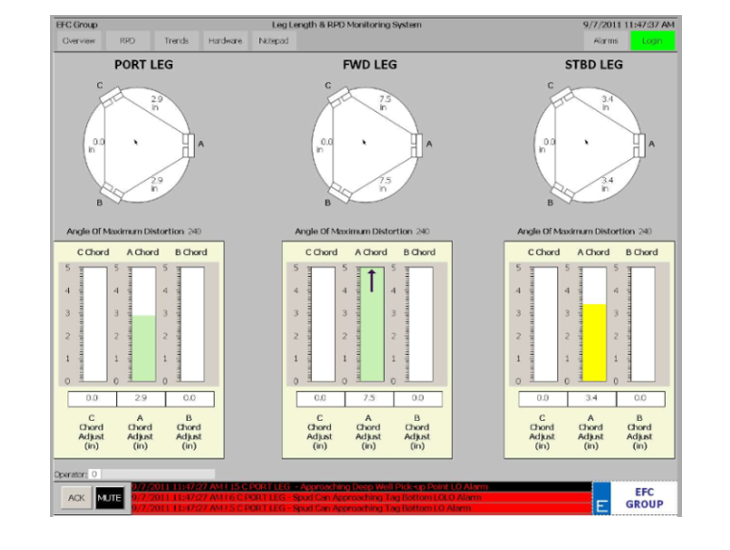Select Spud Can Approaching Tag Bottom LOLO Alarm

click(x=361, y=497)
